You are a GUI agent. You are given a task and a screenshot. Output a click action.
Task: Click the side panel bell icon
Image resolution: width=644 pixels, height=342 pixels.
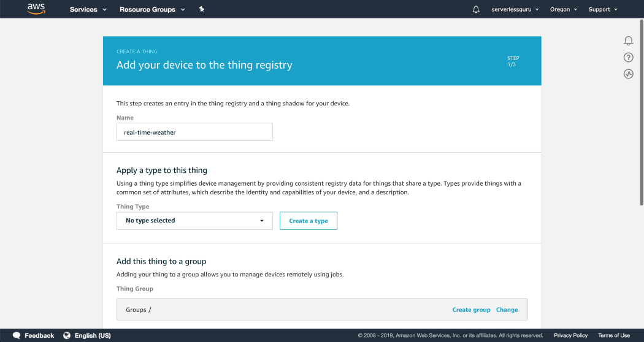(x=629, y=40)
